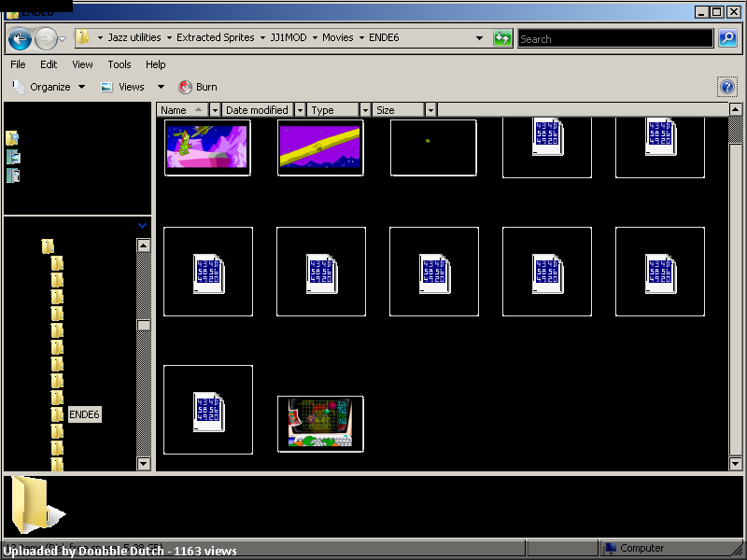Viewport: 747px width, 560px height.
Task: Open the pink alien landscape thumbnail
Action: point(206,147)
